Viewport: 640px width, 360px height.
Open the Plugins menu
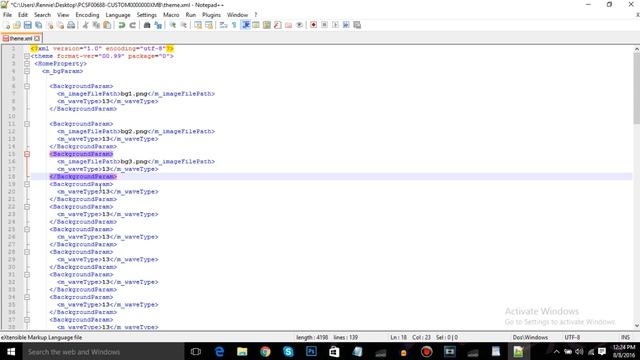point(211,15)
